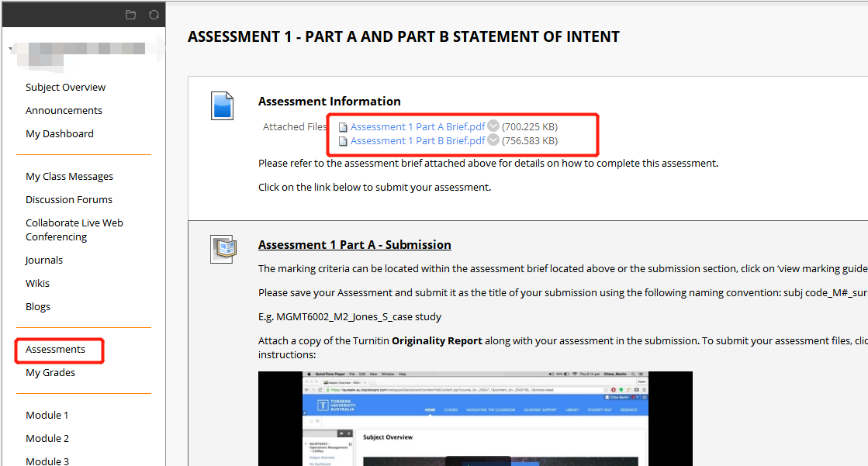Go to My Dashboard
The width and height of the screenshot is (868, 466).
click(59, 133)
